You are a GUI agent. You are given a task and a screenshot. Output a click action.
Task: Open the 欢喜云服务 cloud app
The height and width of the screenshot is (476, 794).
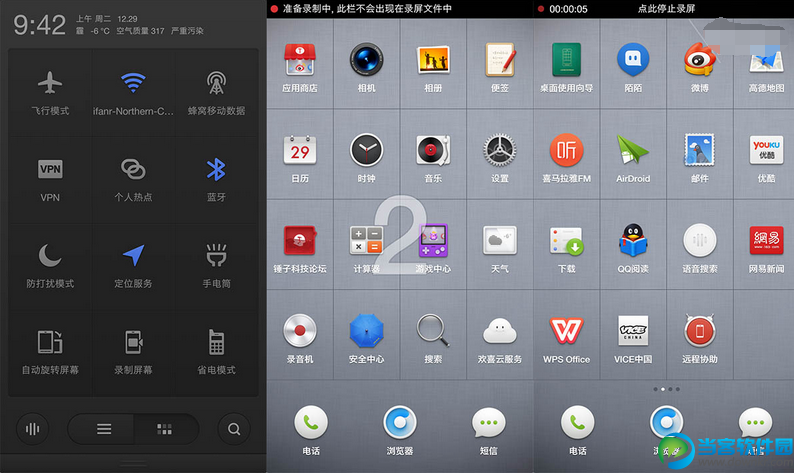click(500, 331)
